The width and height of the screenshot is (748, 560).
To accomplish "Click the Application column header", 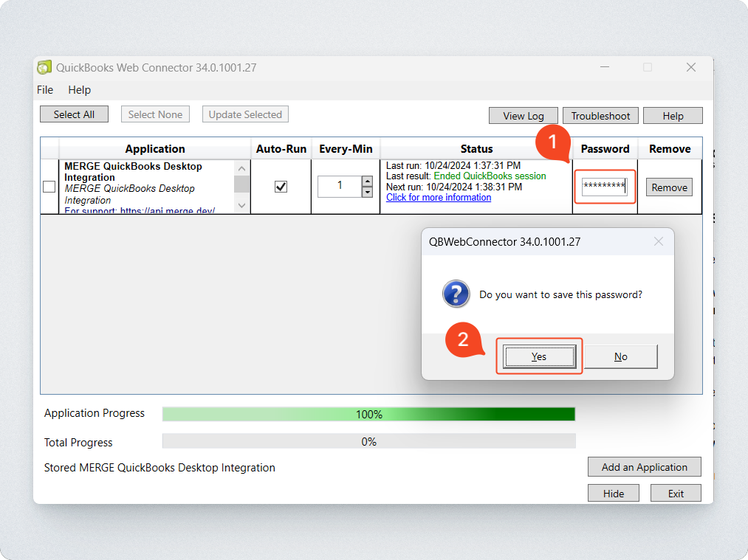I will click(155, 149).
